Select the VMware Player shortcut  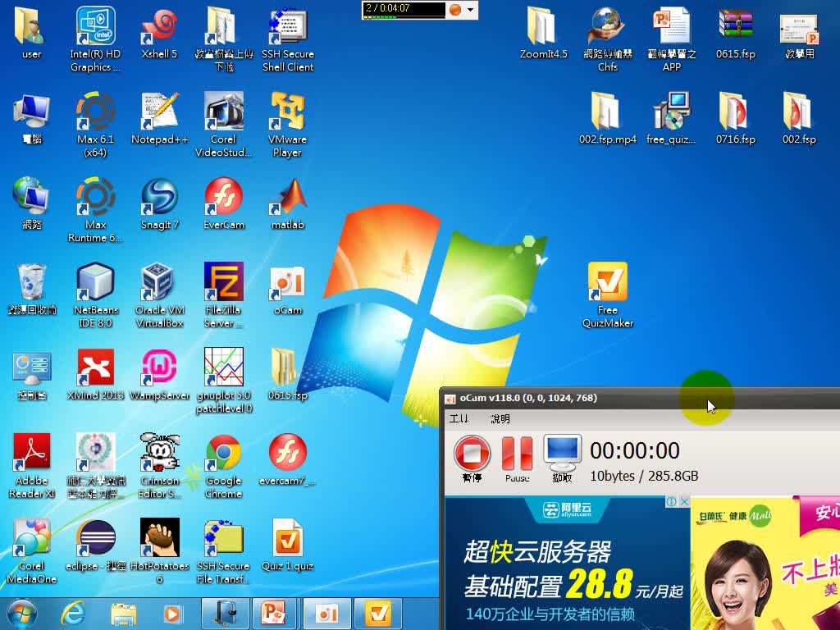(x=288, y=125)
